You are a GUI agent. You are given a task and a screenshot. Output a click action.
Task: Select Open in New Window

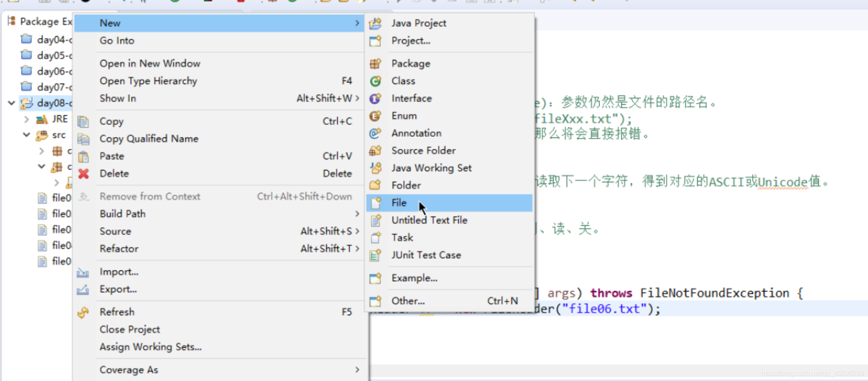tap(150, 63)
